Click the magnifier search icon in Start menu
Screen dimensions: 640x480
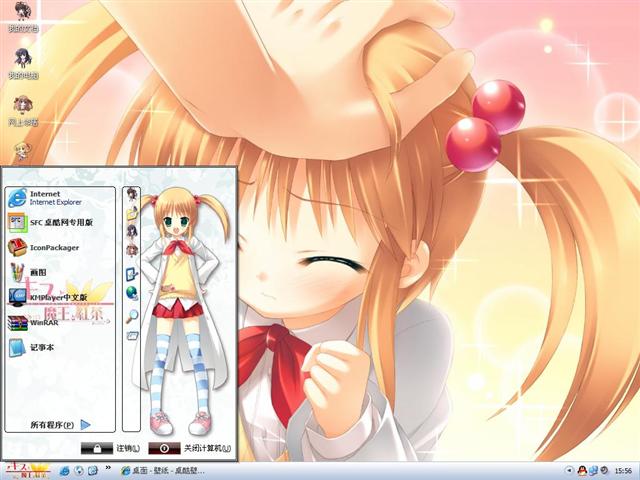[131, 315]
